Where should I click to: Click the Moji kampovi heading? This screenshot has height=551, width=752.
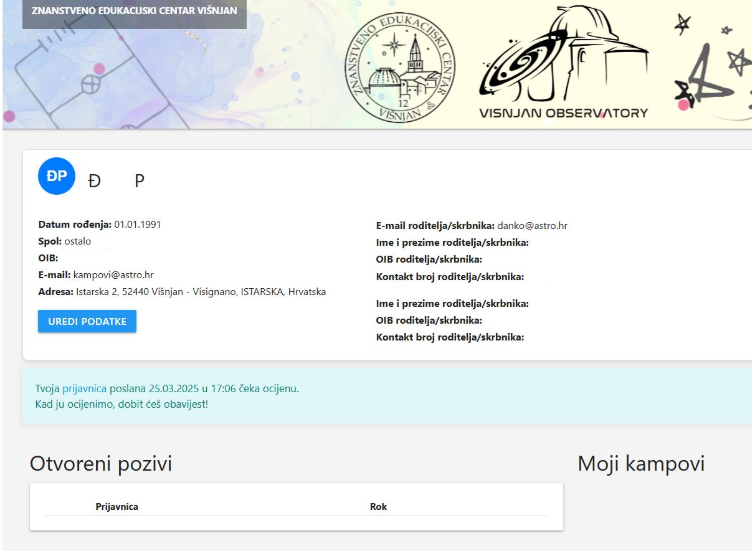click(x=641, y=464)
